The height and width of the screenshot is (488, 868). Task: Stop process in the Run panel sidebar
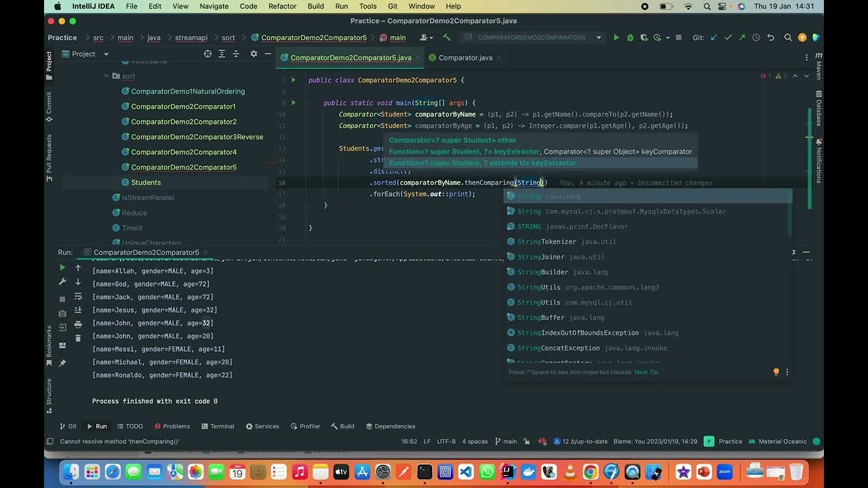pos(62,299)
